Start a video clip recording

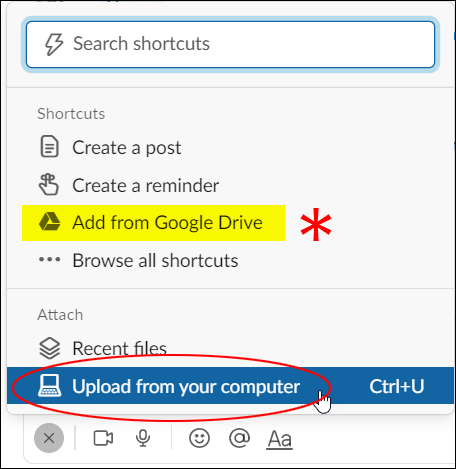pos(103,438)
